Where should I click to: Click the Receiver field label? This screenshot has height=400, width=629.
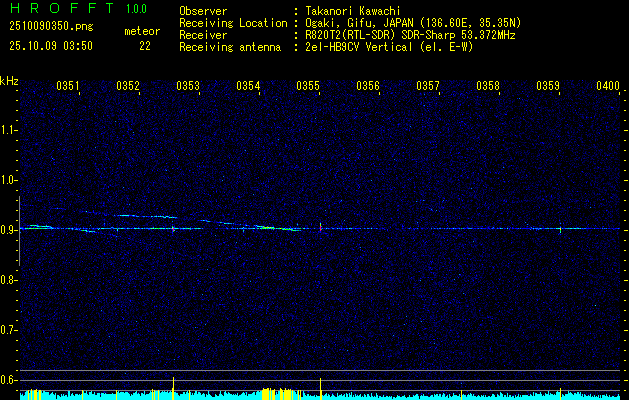[x=203, y=35]
